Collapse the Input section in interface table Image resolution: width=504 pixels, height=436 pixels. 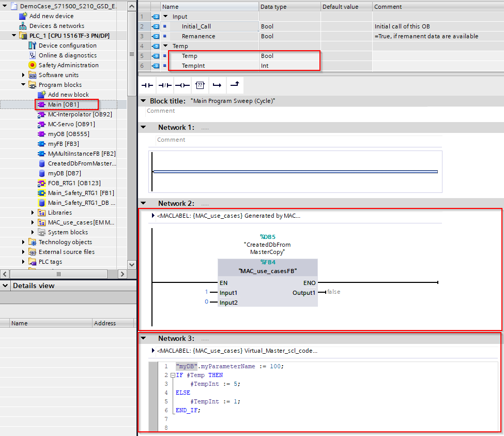point(165,17)
